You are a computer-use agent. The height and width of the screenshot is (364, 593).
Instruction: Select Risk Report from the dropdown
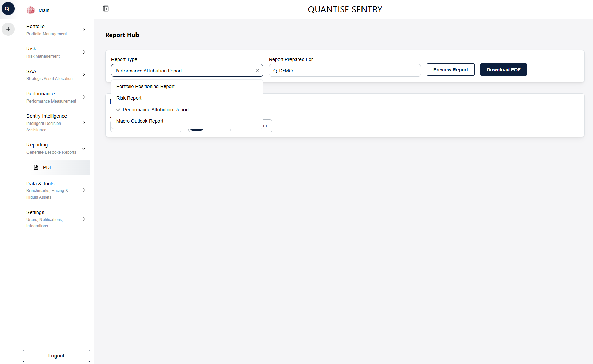coord(129,98)
